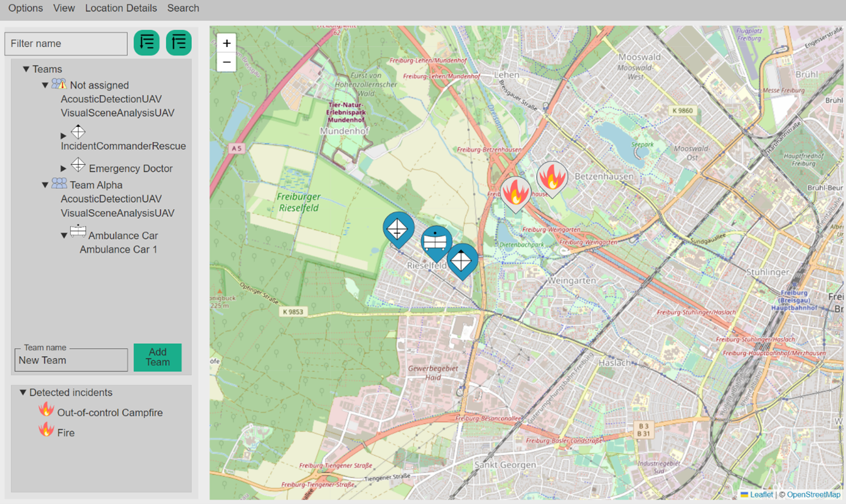Select AcousticDetectionUAV under Not assigned

tap(111, 99)
